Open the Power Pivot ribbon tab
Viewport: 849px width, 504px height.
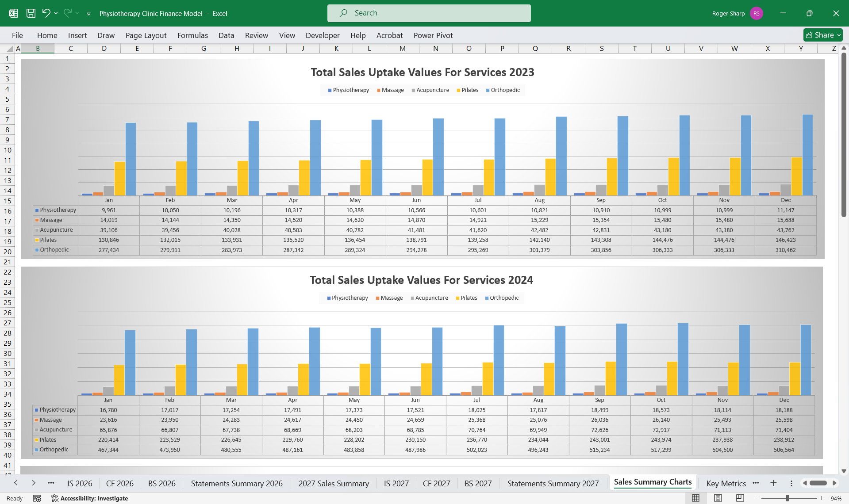[433, 35]
